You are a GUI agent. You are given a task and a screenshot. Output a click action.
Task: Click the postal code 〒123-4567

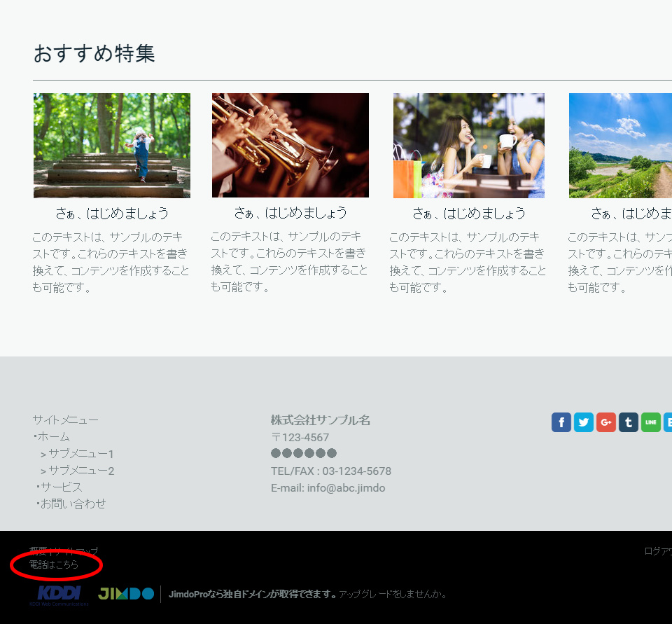[x=300, y=437]
